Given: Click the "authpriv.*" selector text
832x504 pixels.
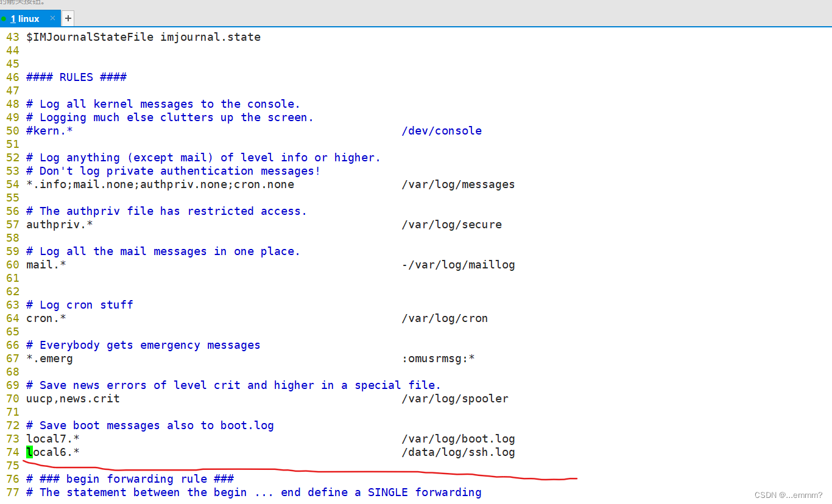Looking at the screenshot, I should point(60,225).
